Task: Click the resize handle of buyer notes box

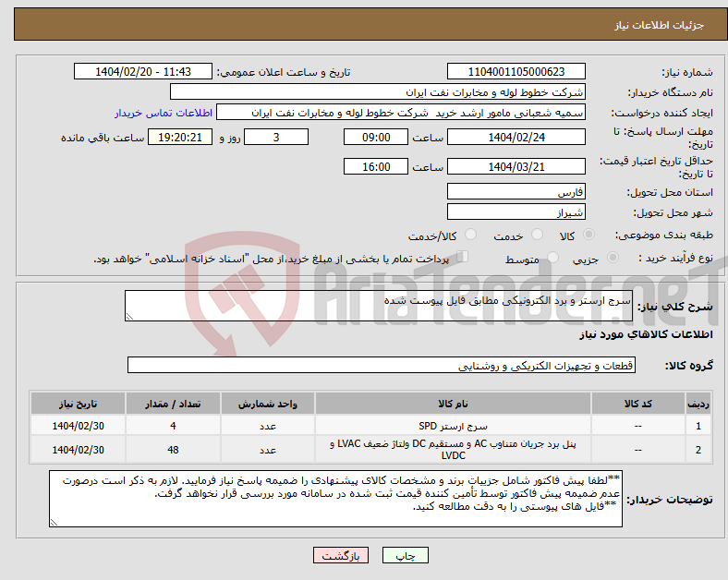Action: click(54, 523)
